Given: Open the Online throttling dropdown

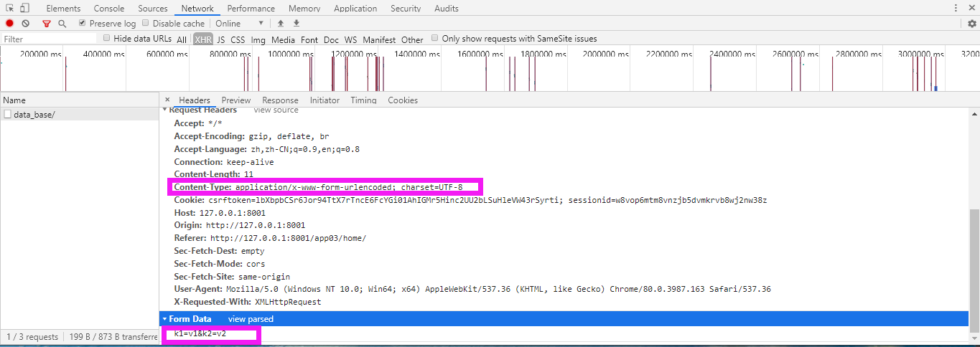Looking at the screenshot, I should (240, 24).
